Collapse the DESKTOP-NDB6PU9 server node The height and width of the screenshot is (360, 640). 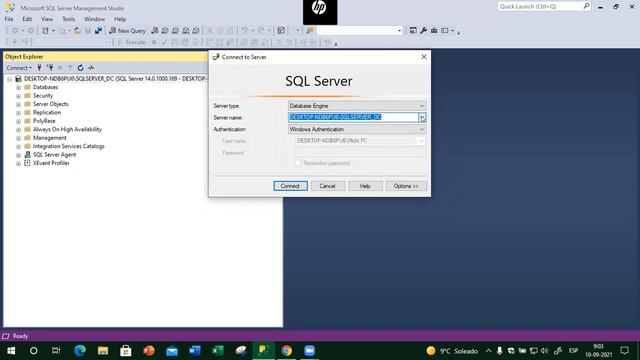(9, 79)
